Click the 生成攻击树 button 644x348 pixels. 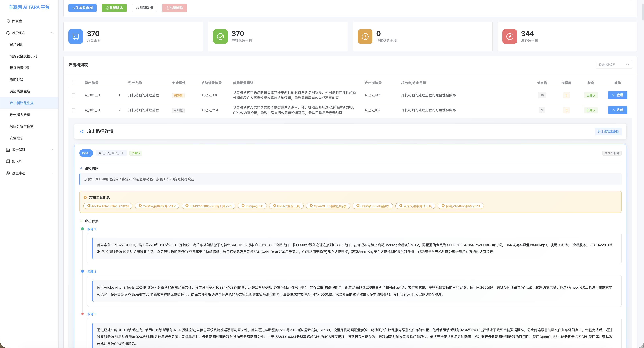82,8
